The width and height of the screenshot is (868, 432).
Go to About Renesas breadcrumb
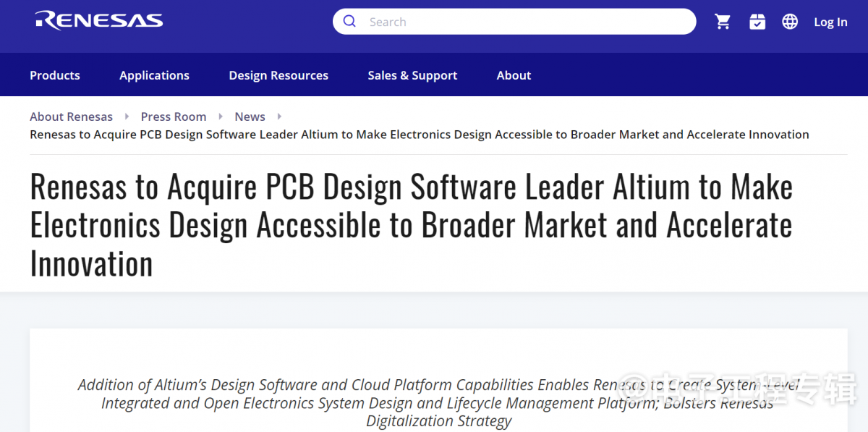click(71, 117)
